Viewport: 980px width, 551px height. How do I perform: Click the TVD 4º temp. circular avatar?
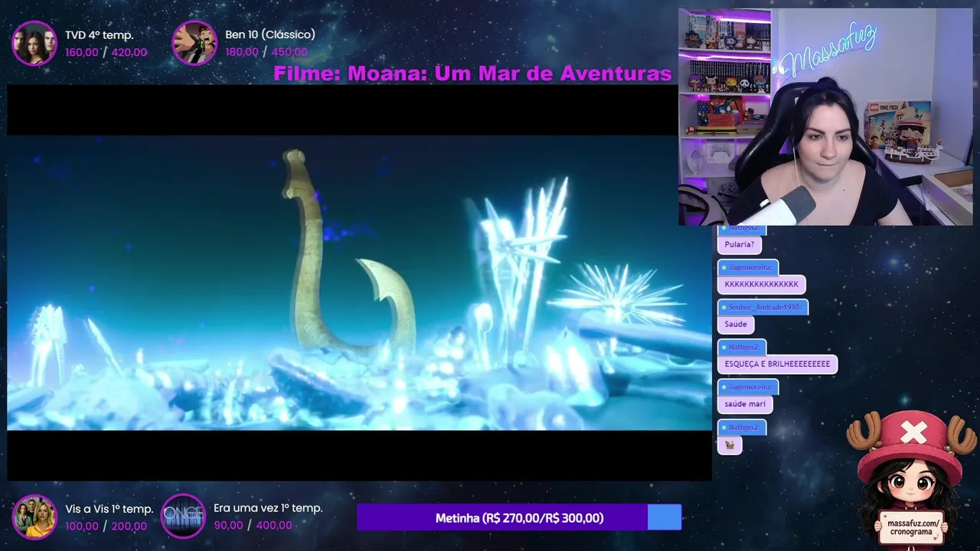(34, 43)
